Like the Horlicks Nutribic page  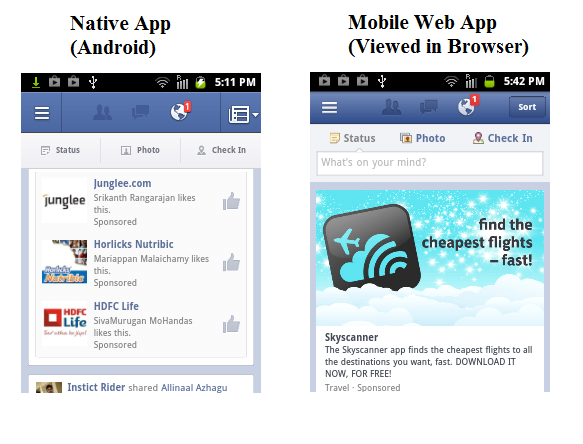click(x=231, y=262)
